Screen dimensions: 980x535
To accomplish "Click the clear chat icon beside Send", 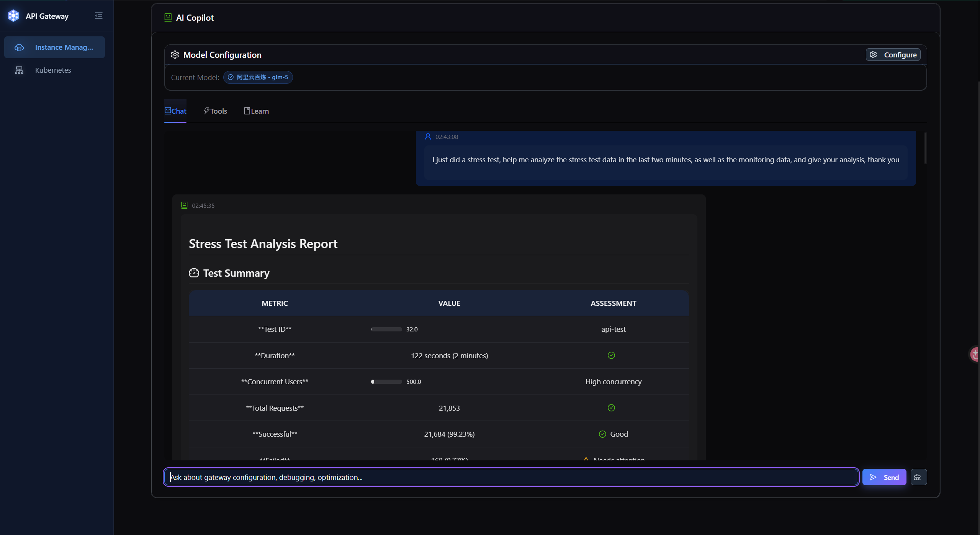I will coord(918,477).
